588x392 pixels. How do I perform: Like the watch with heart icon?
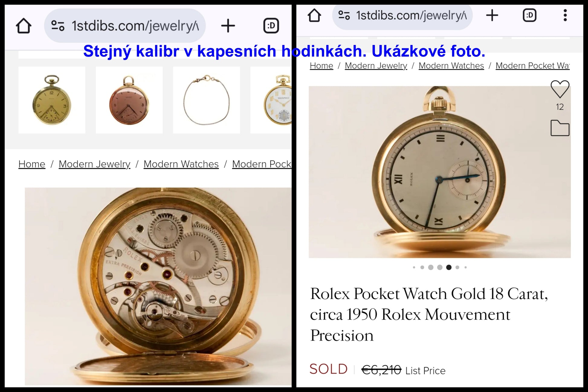(x=560, y=89)
